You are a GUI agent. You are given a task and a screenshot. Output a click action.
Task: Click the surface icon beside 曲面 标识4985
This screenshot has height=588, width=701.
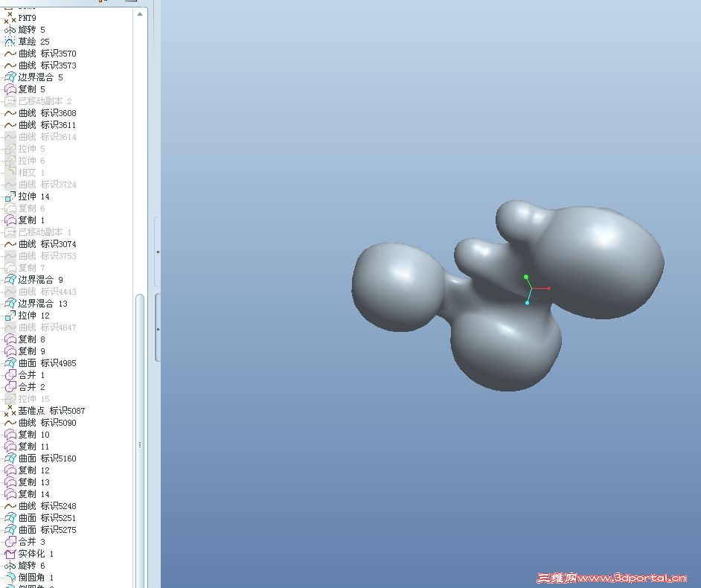pyautogui.click(x=10, y=363)
